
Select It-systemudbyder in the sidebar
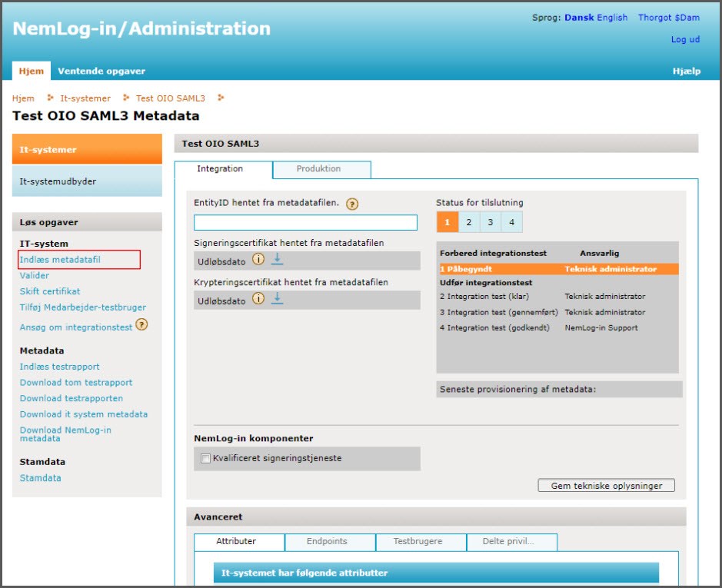[87, 181]
